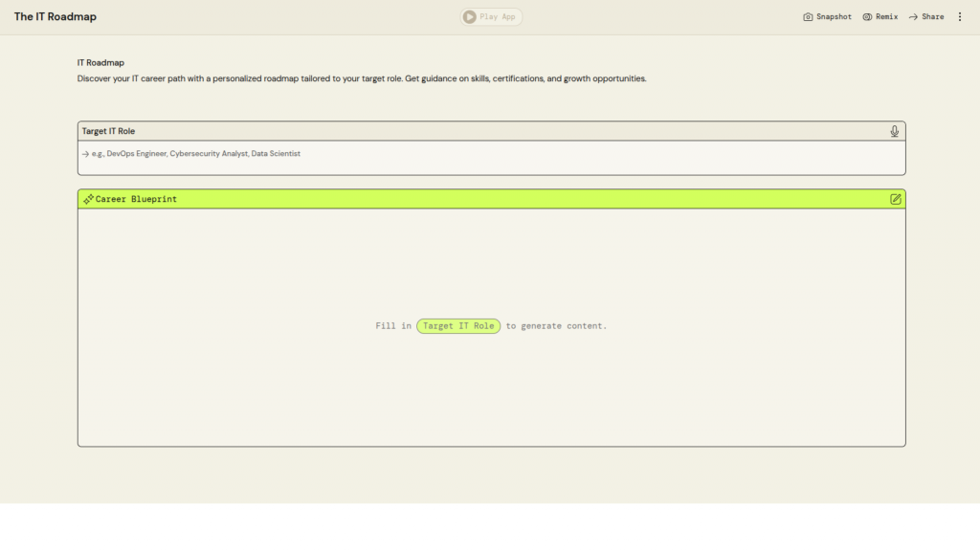Open the three-dot more options menu
Image resolution: width=980 pixels, height=551 pixels.
point(960,17)
